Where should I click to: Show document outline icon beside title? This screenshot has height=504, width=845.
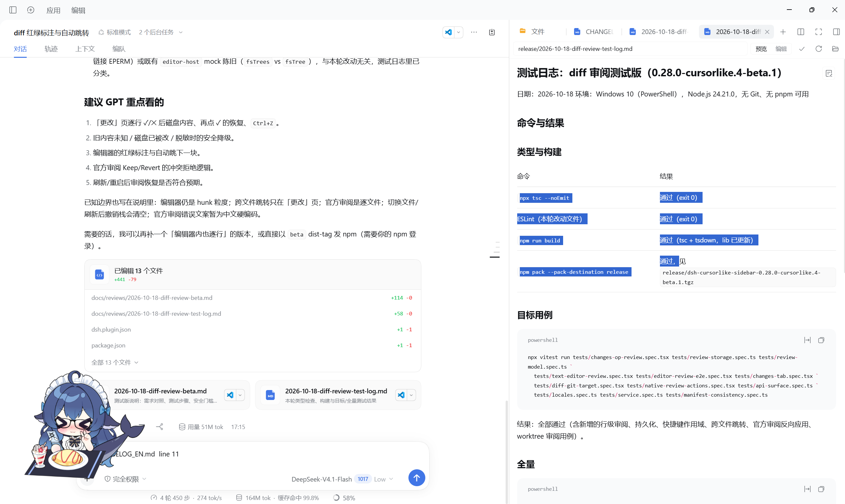tap(829, 73)
